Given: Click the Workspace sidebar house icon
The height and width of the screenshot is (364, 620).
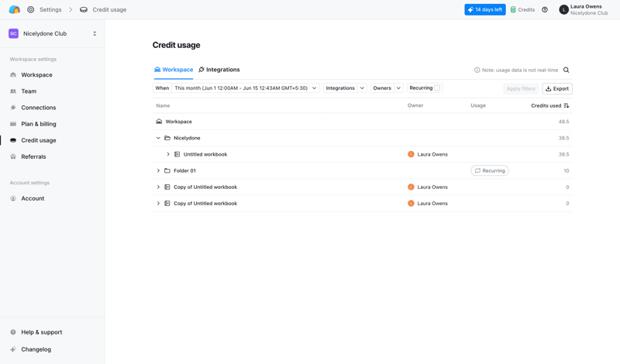Looking at the screenshot, I should [13, 74].
